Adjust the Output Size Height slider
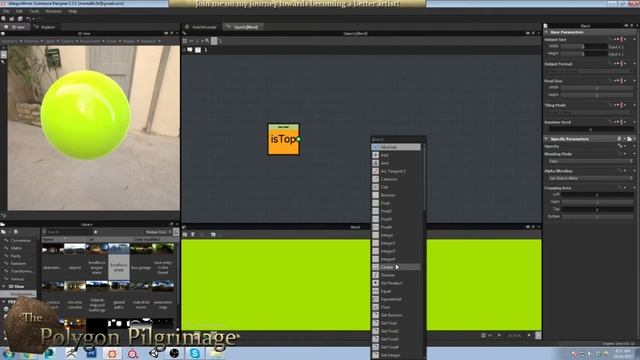640x360 pixels. (584, 53)
